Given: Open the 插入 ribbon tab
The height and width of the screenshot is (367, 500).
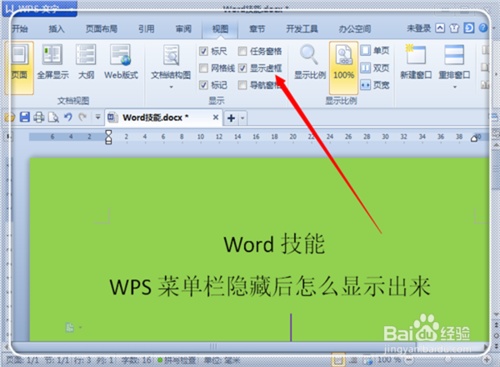Looking at the screenshot, I should pos(56,29).
